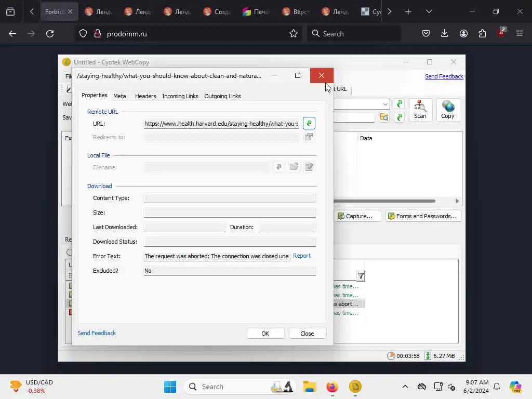Open the Pocket save icon in Firefox
This screenshot has height=399, width=532.
[x=426, y=34]
